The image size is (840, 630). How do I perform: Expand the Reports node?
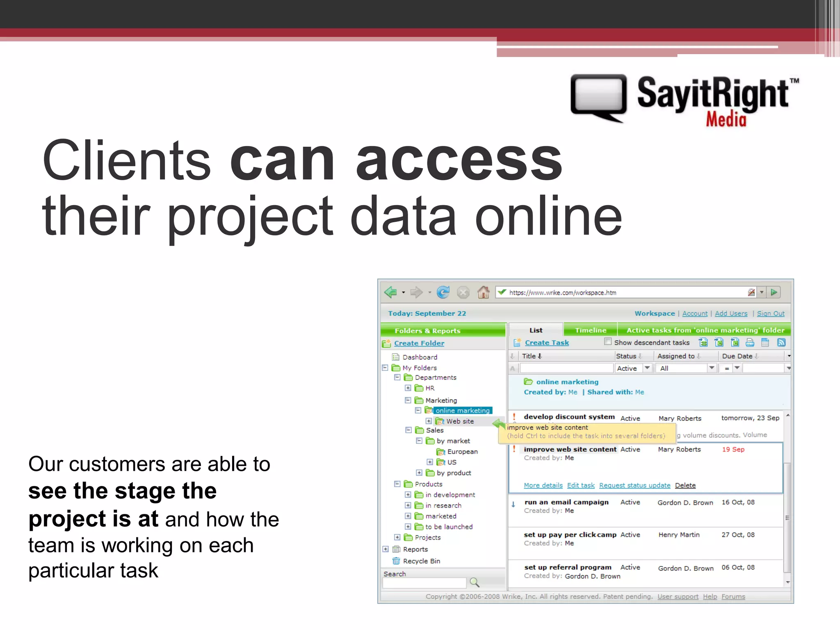coord(386,549)
